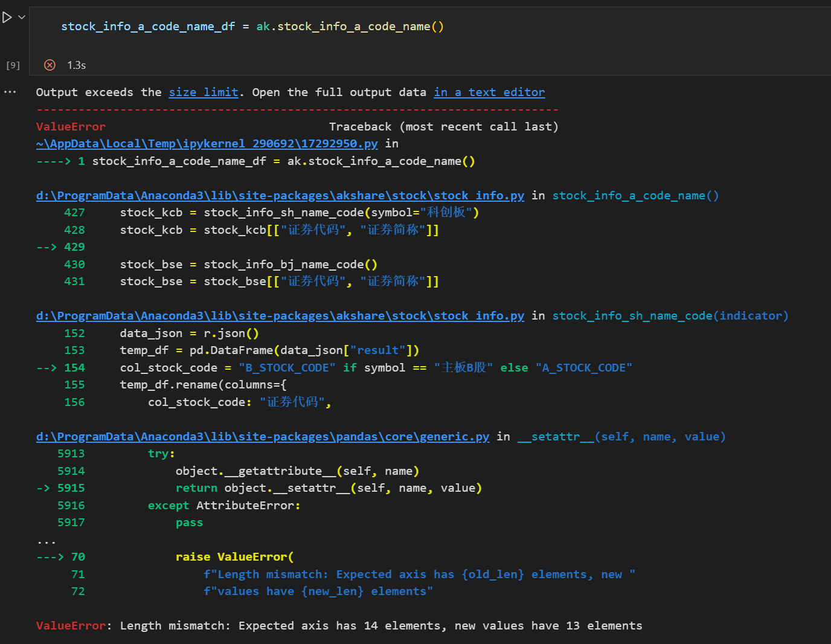Open the size limit settings link
The width and height of the screenshot is (831, 644).
204,92
